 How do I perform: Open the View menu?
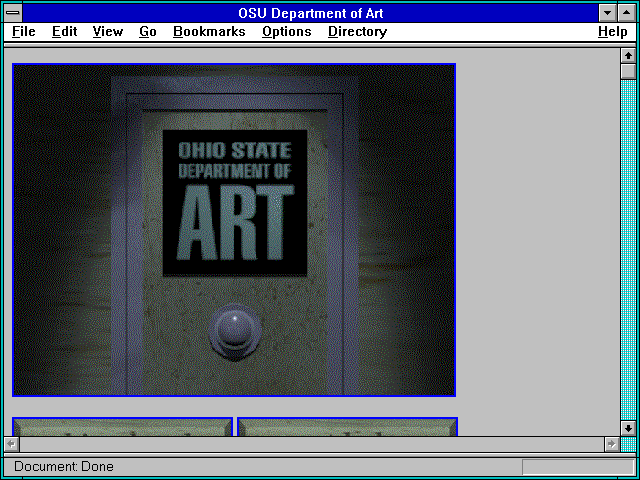pos(108,32)
